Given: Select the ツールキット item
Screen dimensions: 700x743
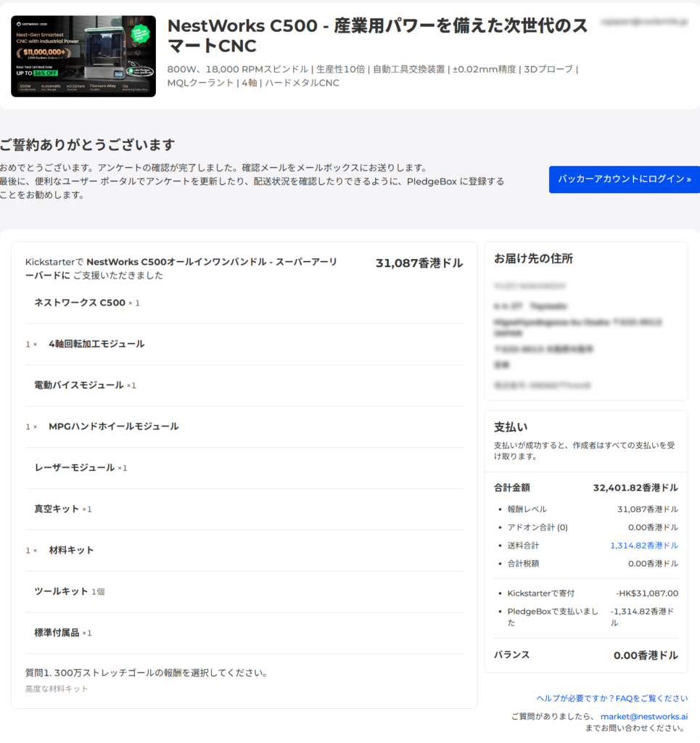Looking at the screenshot, I should tap(62, 591).
